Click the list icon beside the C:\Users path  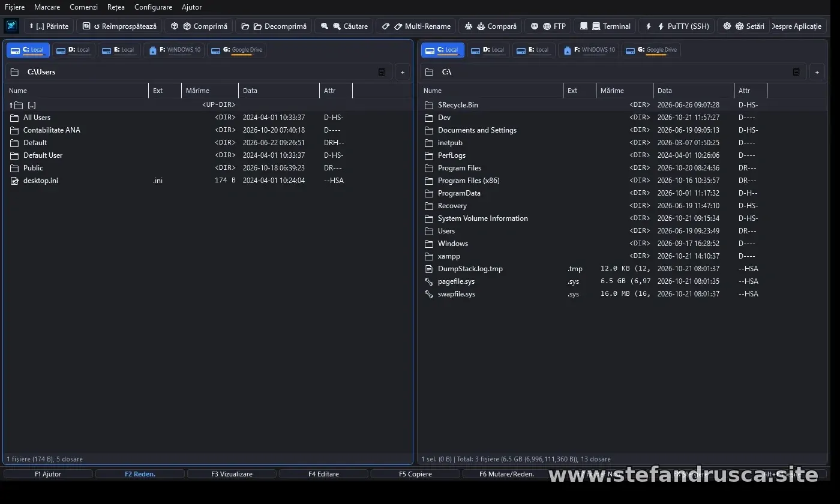[x=382, y=72]
